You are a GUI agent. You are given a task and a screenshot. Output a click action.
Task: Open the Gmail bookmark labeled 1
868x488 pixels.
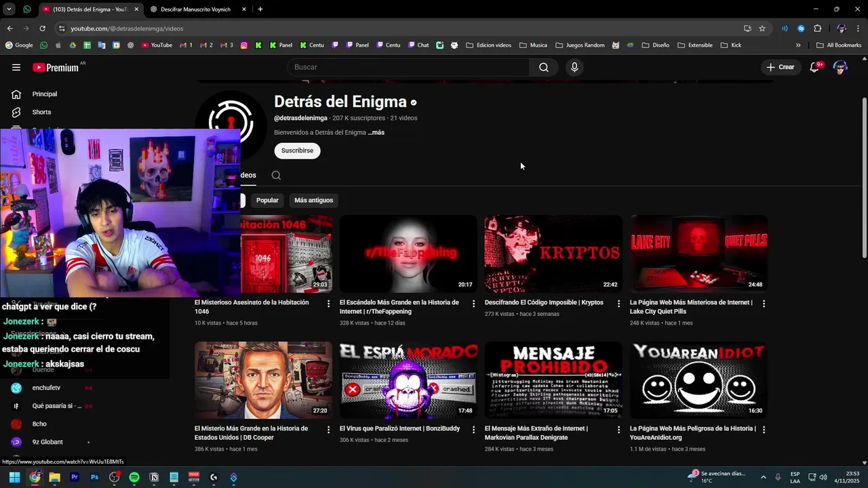pyautogui.click(x=186, y=45)
